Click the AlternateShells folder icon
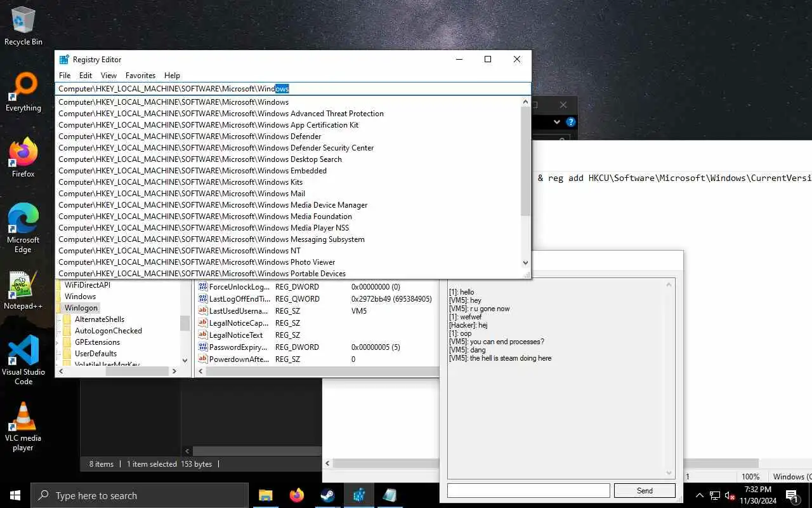812x508 pixels. [x=67, y=319]
